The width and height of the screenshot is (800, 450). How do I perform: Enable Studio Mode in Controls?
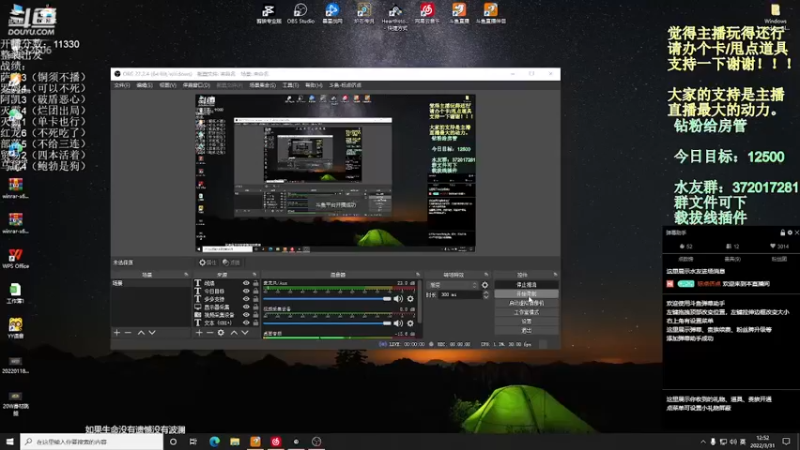tap(526, 312)
